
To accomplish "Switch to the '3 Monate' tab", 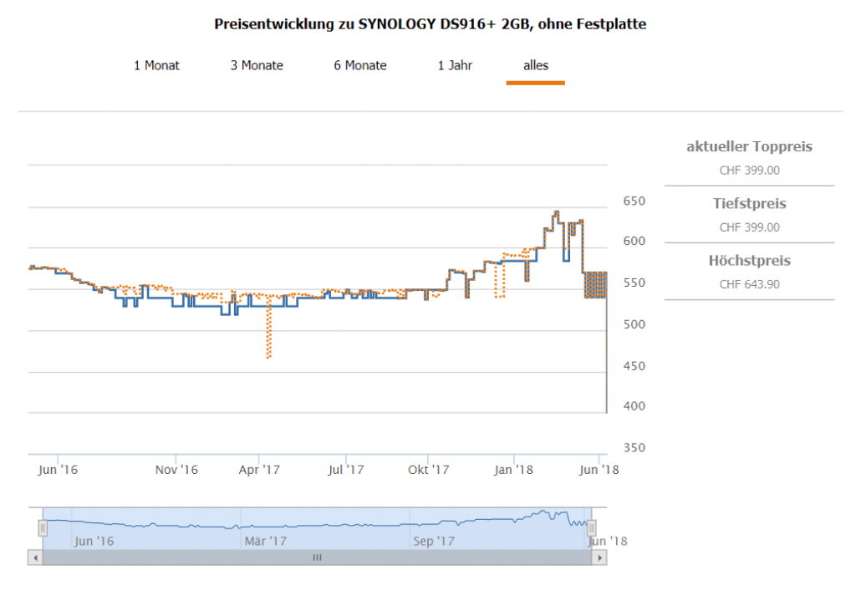I will [x=257, y=65].
